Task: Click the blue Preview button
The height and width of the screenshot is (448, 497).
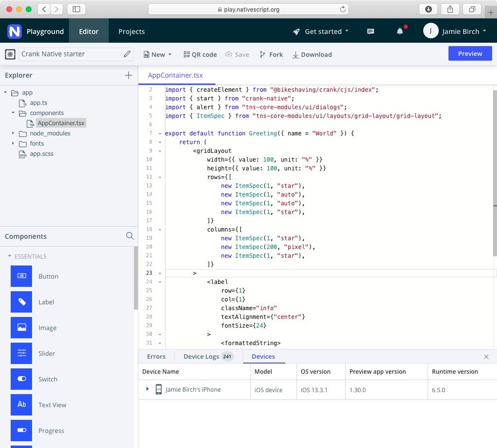Action: coord(470,53)
